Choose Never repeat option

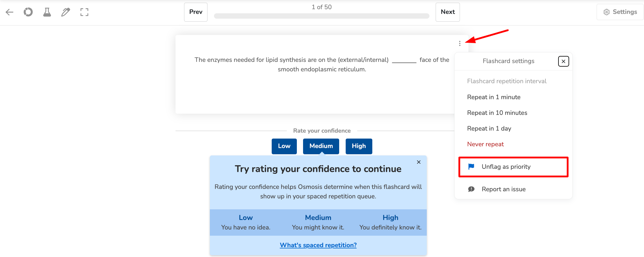[485, 144]
